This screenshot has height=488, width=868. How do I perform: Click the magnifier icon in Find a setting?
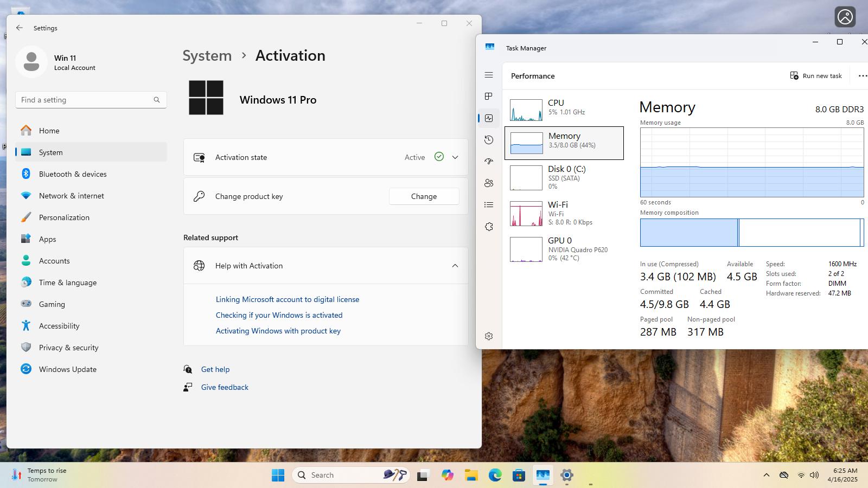tap(157, 100)
